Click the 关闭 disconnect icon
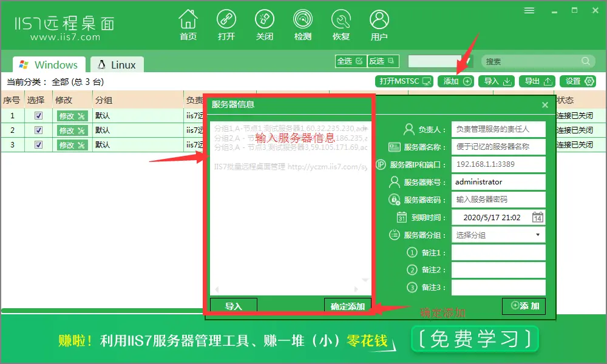The width and height of the screenshot is (607, 364). pyautogui.click(x=265, y=25)
